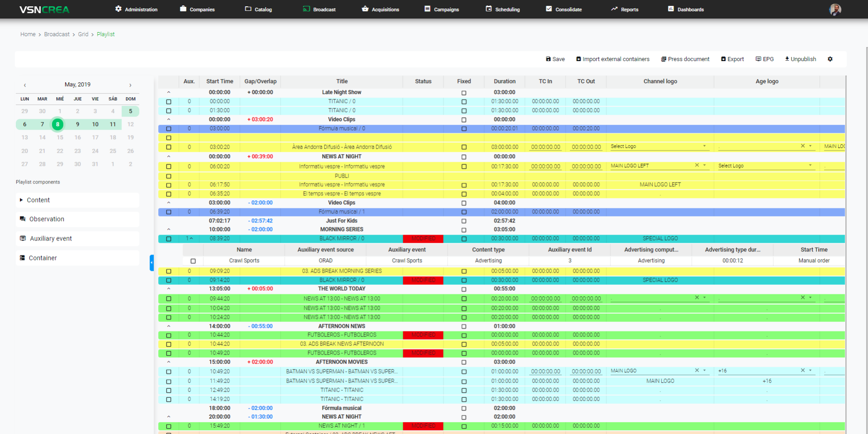This screenshot has width=868, height=434.
Task: Select row checkbox for FUTBOLEROS at 10:44:20
Action: click(x=169, y=335)
